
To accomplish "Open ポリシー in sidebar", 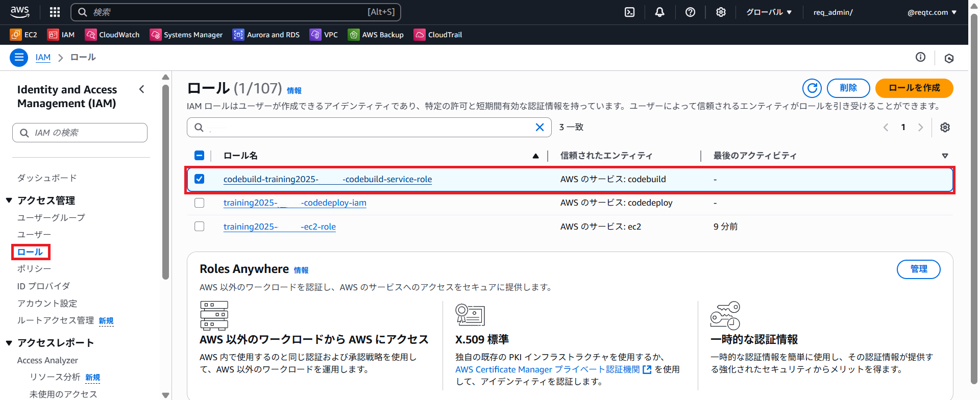I will (x=34, y=269).
